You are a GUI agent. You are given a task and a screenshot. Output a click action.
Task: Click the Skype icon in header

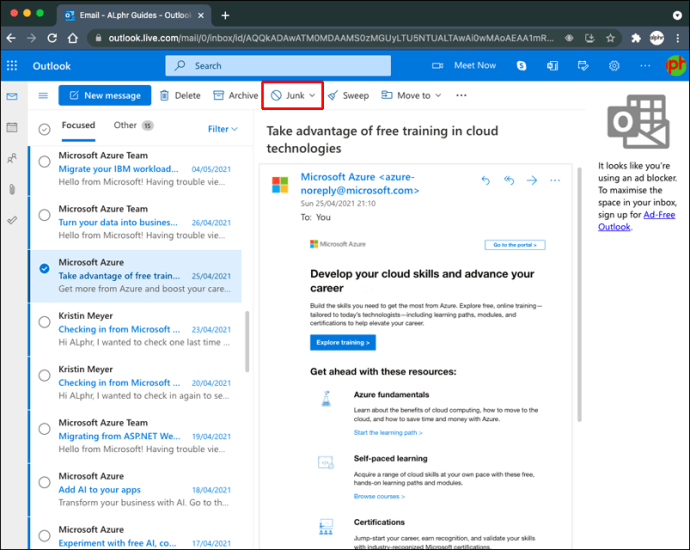point(522,66)
